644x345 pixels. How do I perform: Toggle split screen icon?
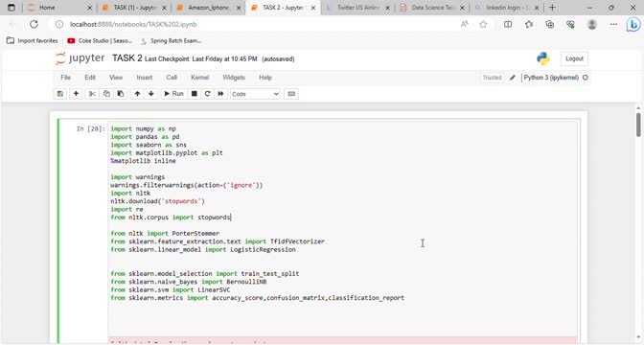pos(508,24)
